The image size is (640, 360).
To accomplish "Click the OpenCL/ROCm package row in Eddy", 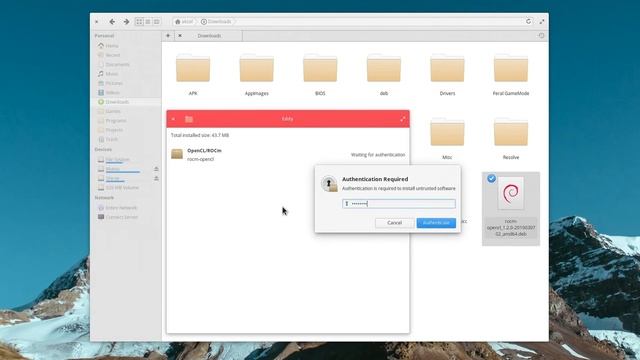I will click(288, 154).
